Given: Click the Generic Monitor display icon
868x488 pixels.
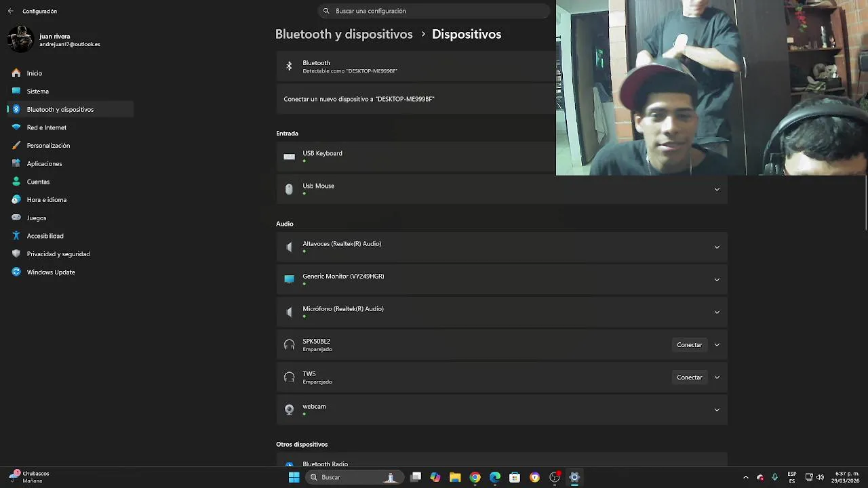Looking at the screenshot, I should [x=290, y=279].
